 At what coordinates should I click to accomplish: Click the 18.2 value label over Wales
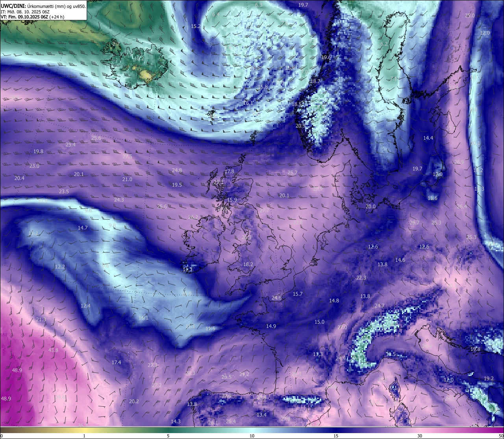(x=248, y=264)
